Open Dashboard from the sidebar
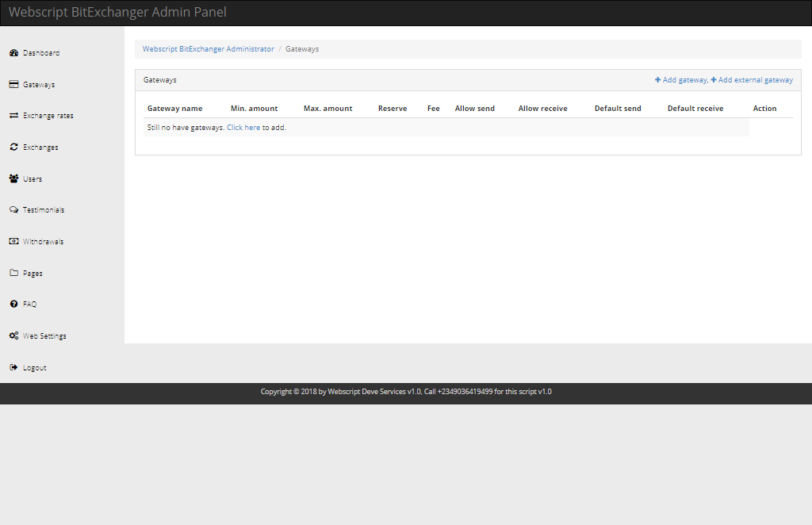This screenshot has height=525, width=812. (41, 53)
